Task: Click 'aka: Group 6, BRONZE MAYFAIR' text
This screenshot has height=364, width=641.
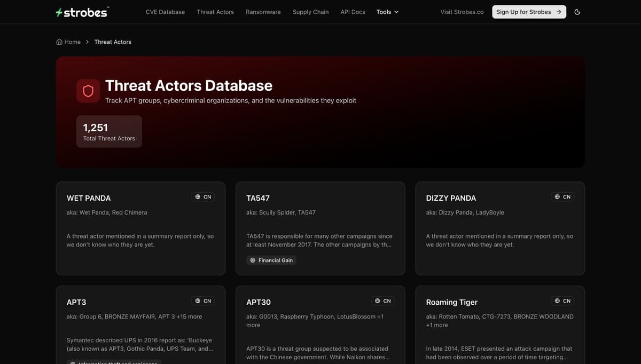Action: click(x=135, y=316)
